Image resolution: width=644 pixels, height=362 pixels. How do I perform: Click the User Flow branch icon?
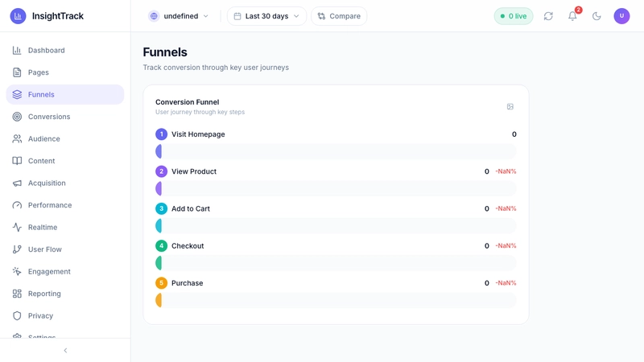[17, 249]
